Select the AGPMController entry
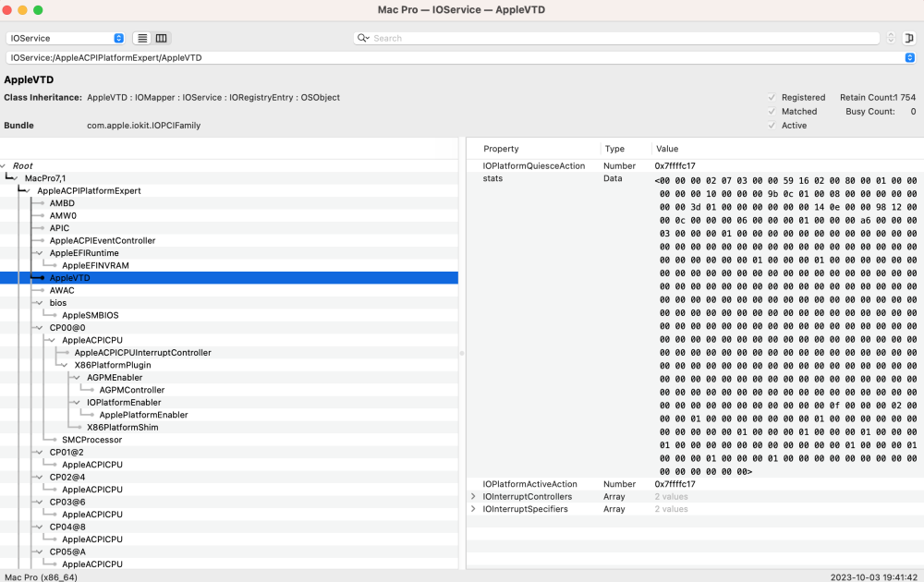The image size is (924, 582). [132, 390]
